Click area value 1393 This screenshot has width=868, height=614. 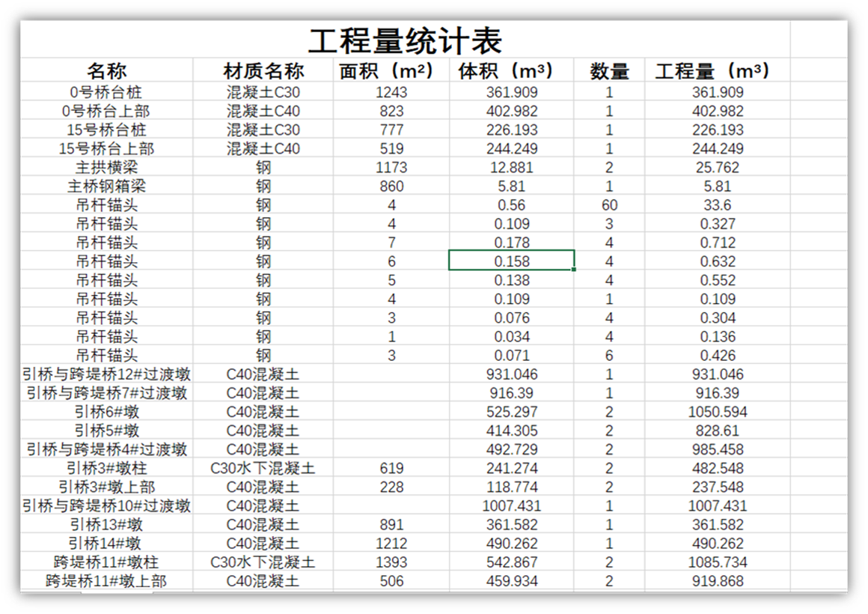pyautogui.click(x=391, y=562)
